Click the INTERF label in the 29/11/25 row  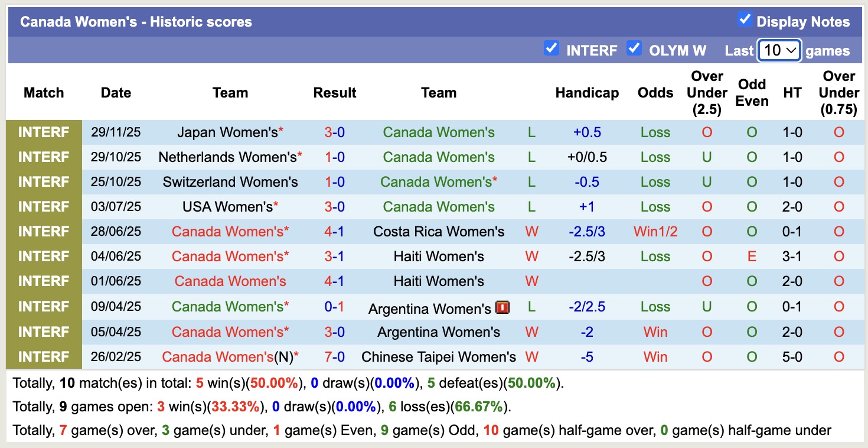coord(44,132)
